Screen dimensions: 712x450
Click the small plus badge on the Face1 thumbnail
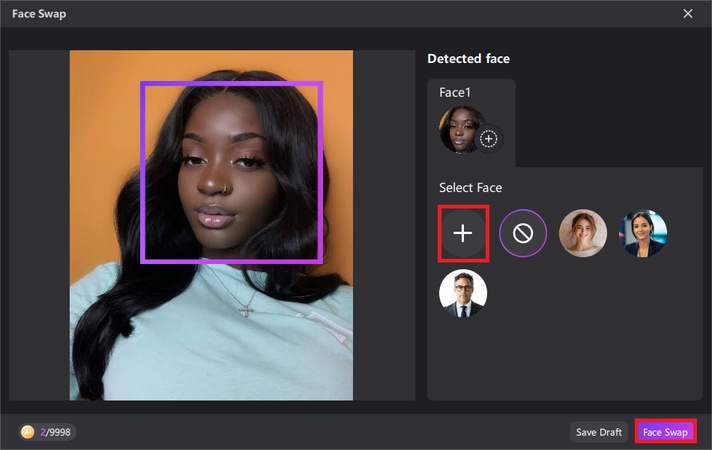pos(488,139)
